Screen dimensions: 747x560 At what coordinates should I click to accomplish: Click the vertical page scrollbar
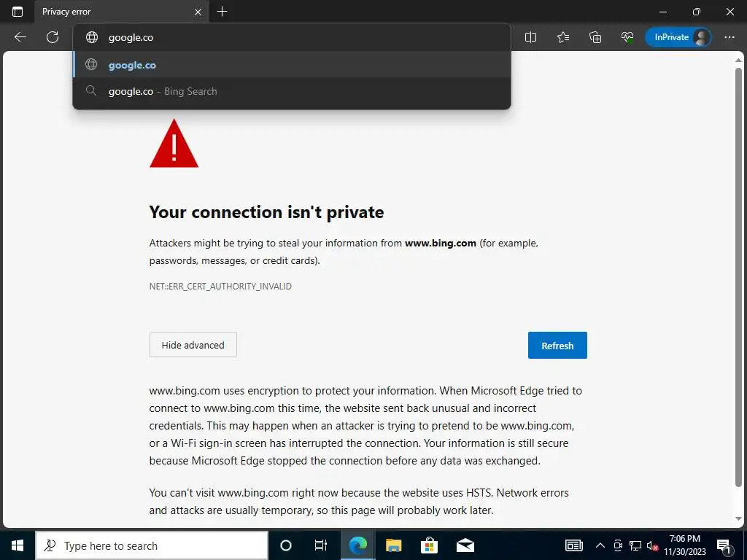(738, 277)
